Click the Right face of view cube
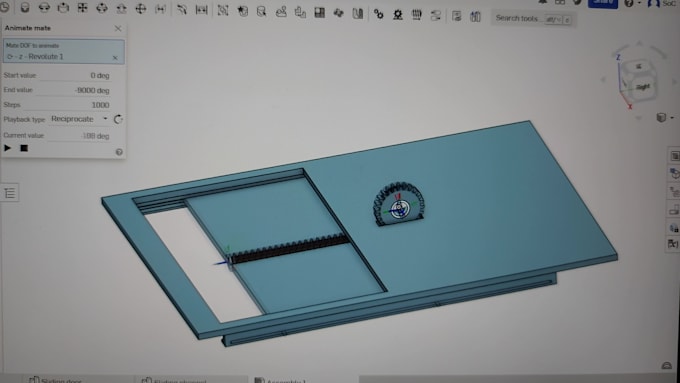This screenshot has width=680, height=383. point(642,87)
